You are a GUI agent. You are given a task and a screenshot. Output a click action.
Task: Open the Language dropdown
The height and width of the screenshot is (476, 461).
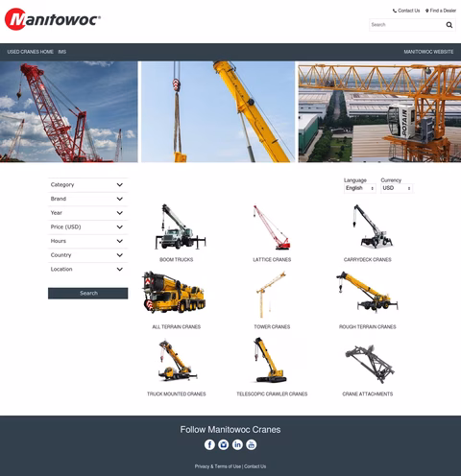tap(360, 188)
